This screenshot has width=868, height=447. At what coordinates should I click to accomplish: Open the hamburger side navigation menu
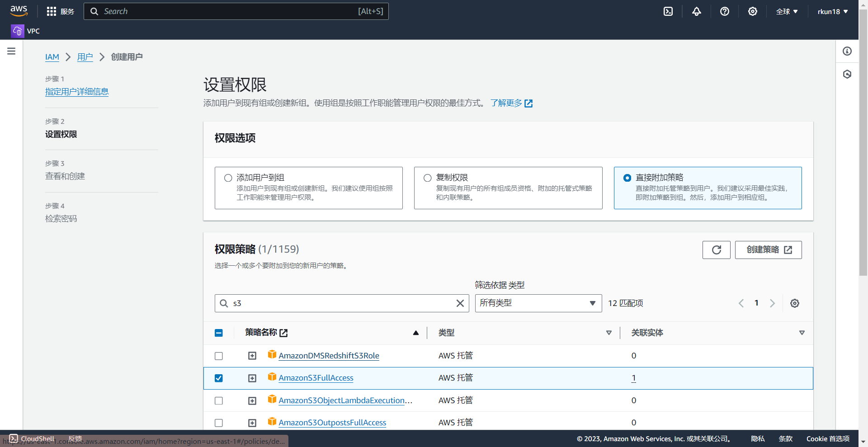11,51
